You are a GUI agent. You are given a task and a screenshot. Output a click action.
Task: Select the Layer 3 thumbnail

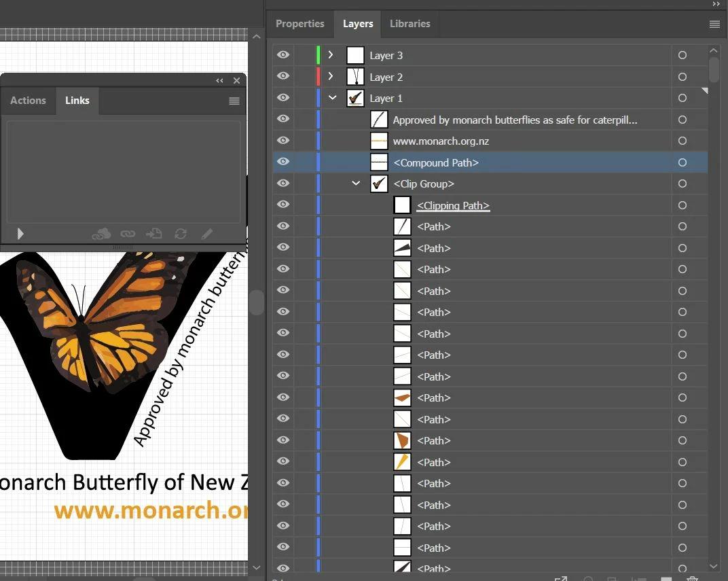tap(355, 55)
